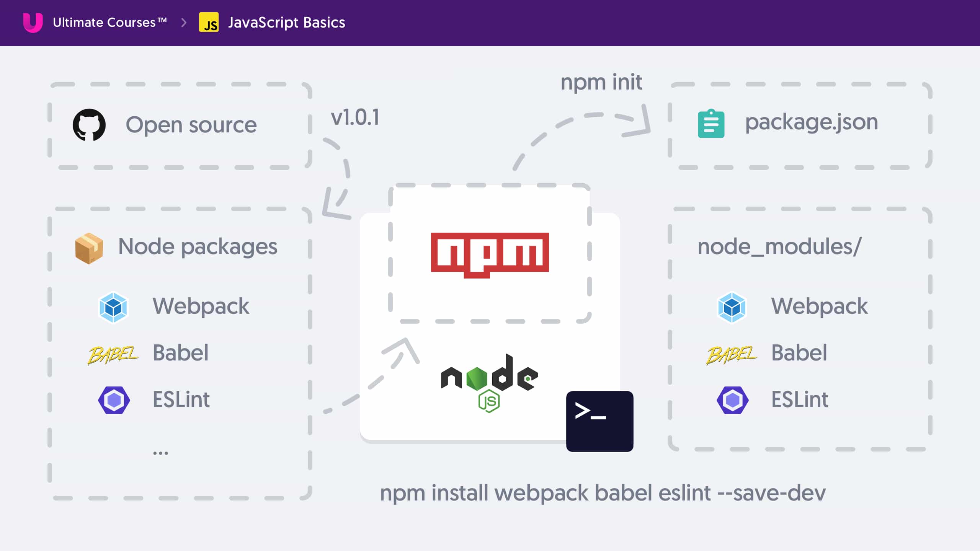Click the ellipsis below the Node packages list

160,453
